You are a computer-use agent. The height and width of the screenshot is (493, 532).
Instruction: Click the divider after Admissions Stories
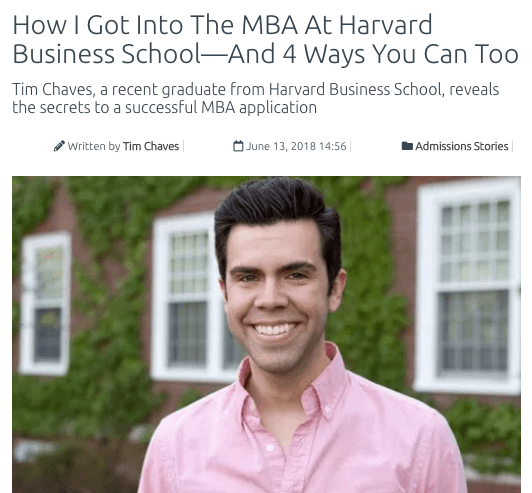(x=512, y=146)
